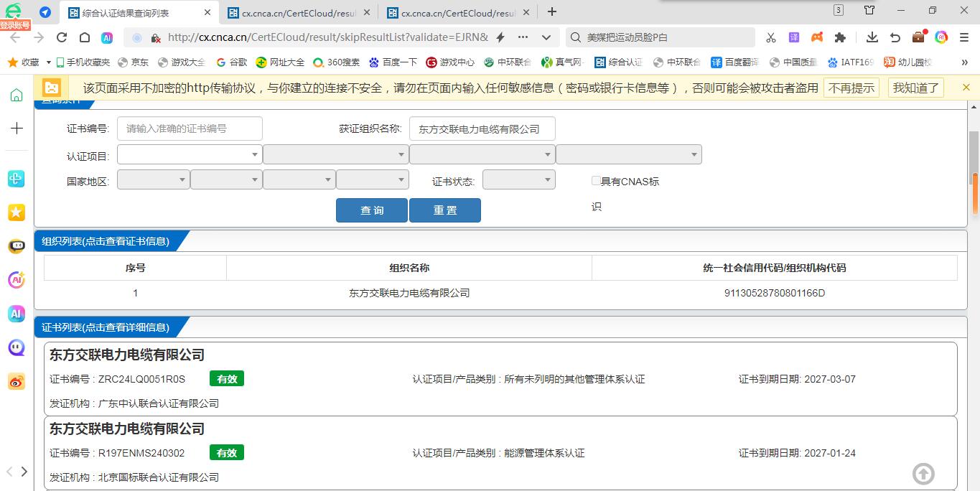Open the second 认证项目 dropdown

[x=336, y=154]
